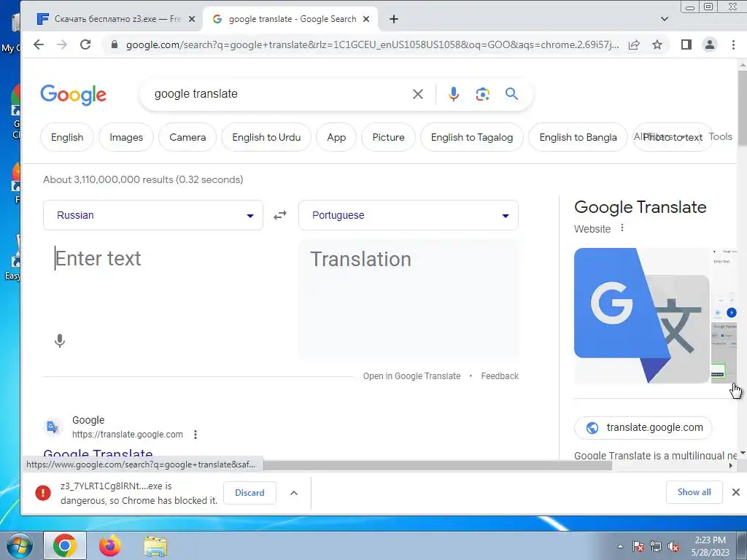Click the network status tray icon

point(656,547)
